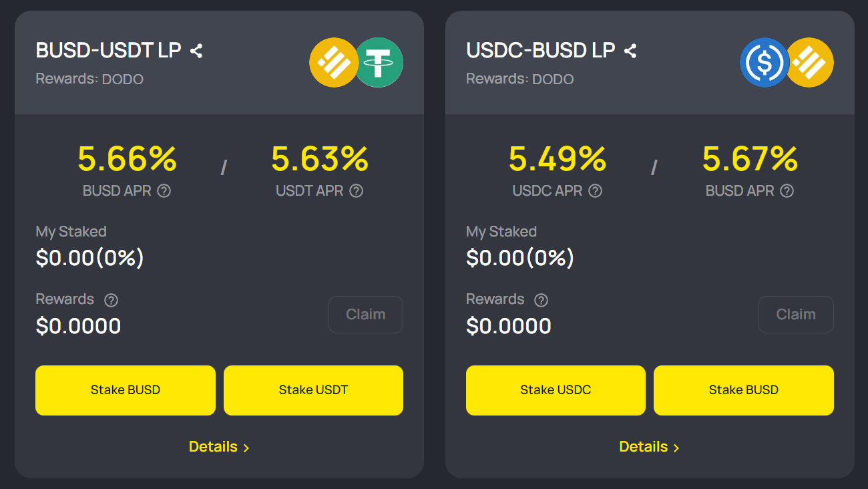Open help tooltip for BUSD APR in BUSD-USDT card
The width and height of the screenshot is (868, 489).
[164, 191]
